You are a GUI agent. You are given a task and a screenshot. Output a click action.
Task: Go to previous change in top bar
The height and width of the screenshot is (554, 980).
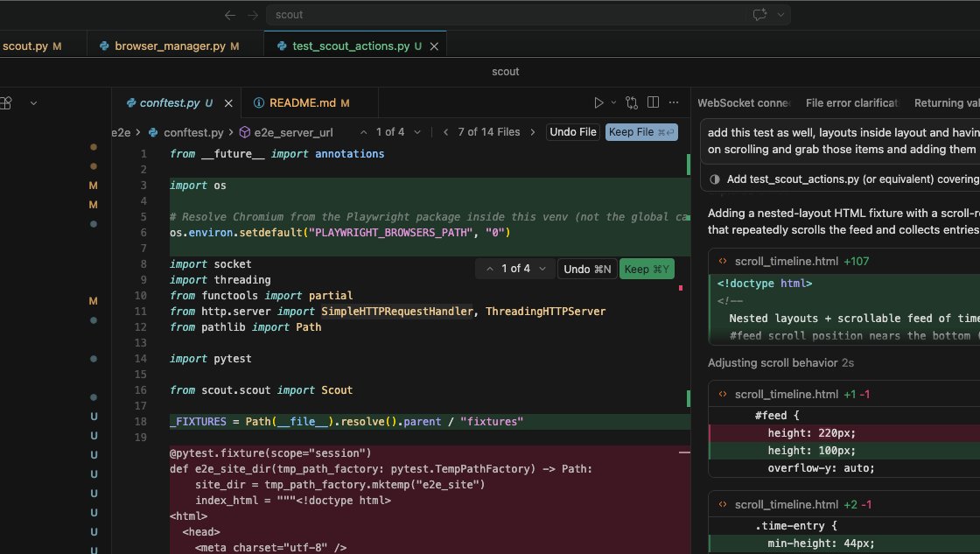click(x=364, y=132)
